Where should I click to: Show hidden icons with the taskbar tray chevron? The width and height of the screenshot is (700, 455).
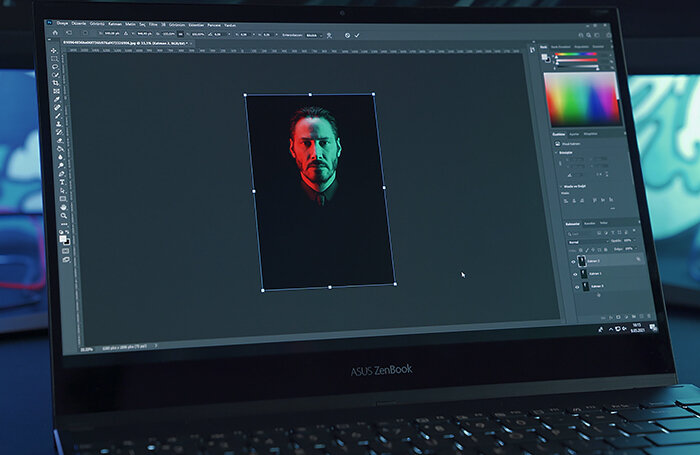[610, 329]
